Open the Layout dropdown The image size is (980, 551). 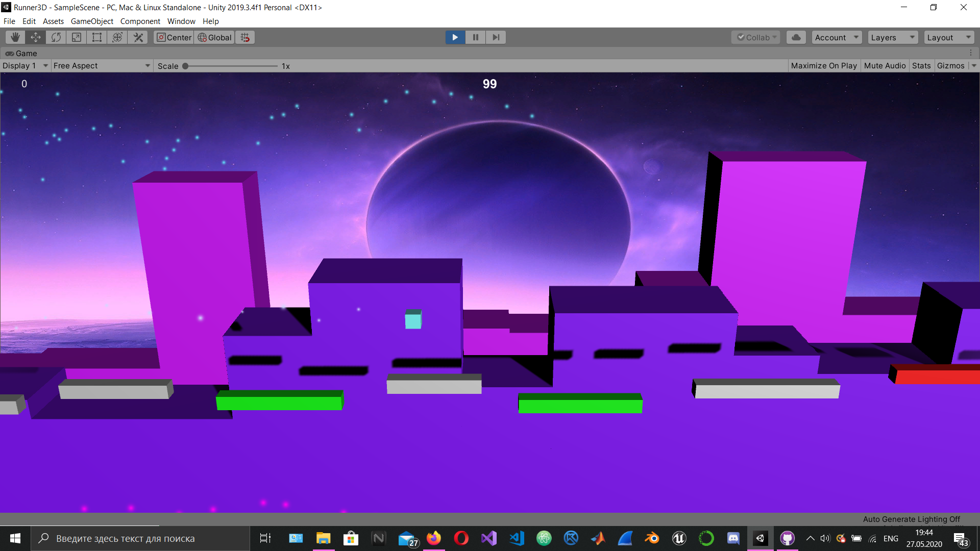tap(948, 37)
